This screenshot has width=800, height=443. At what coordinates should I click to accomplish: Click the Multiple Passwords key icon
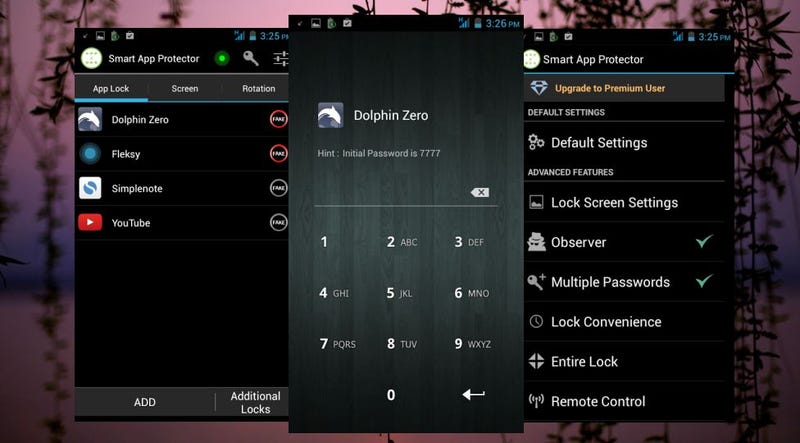click(536, 282)
